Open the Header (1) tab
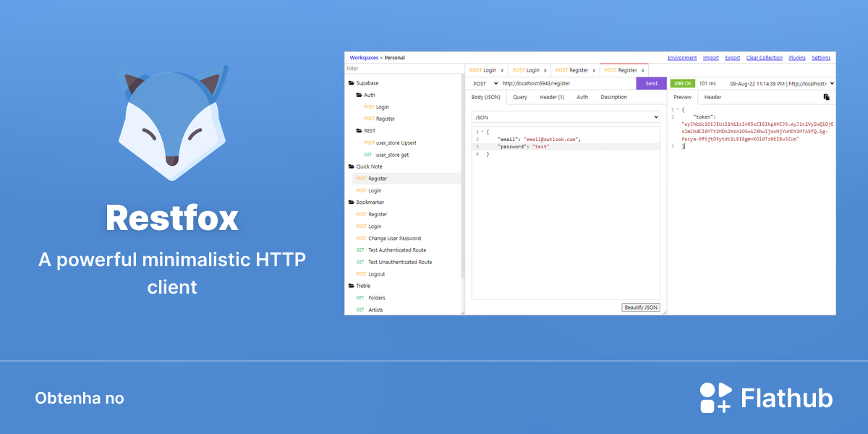The height and width of the screenshot is (434, 868). (x=552, y=97)
